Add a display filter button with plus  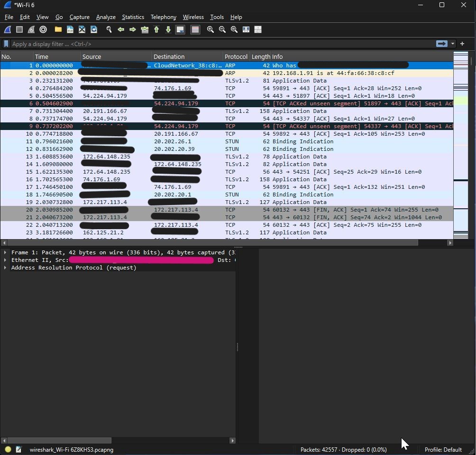(462, 44)
